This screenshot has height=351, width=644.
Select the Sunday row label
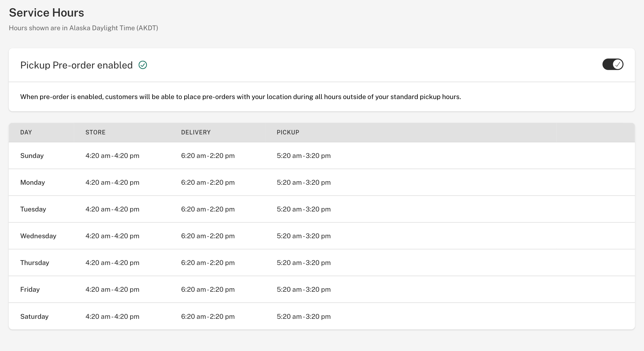(32, 156)
